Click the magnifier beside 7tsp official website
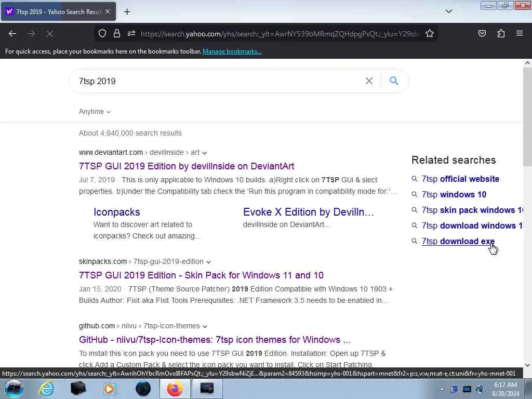 (x=414, y=179)
